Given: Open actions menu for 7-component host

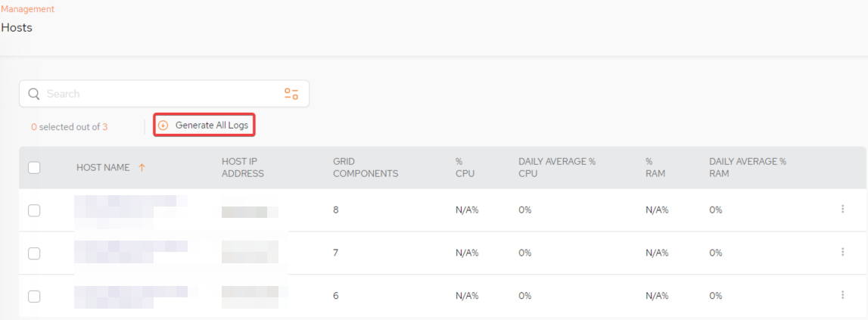Looking at the screenshot, I should tap(842, 253).
